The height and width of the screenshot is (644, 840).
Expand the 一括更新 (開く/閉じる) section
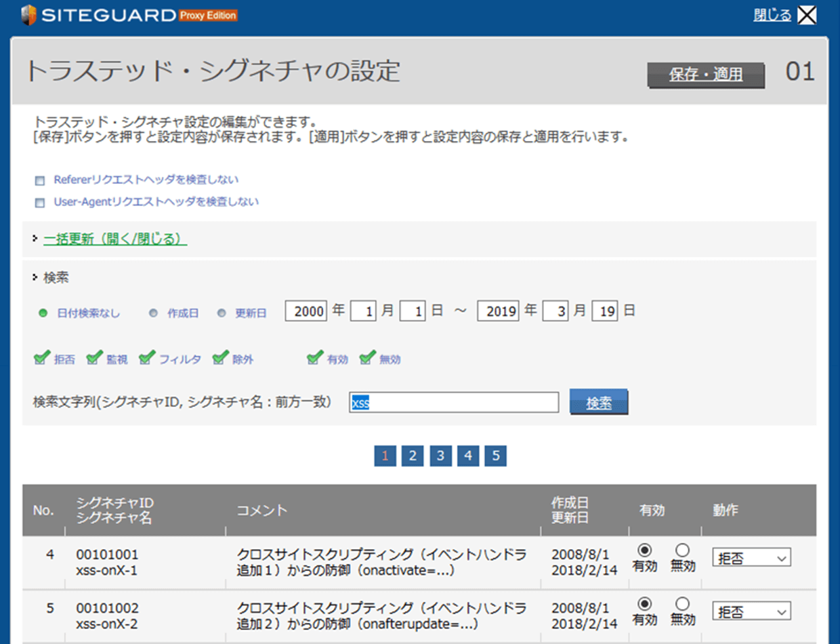click(x=115, y=239)
